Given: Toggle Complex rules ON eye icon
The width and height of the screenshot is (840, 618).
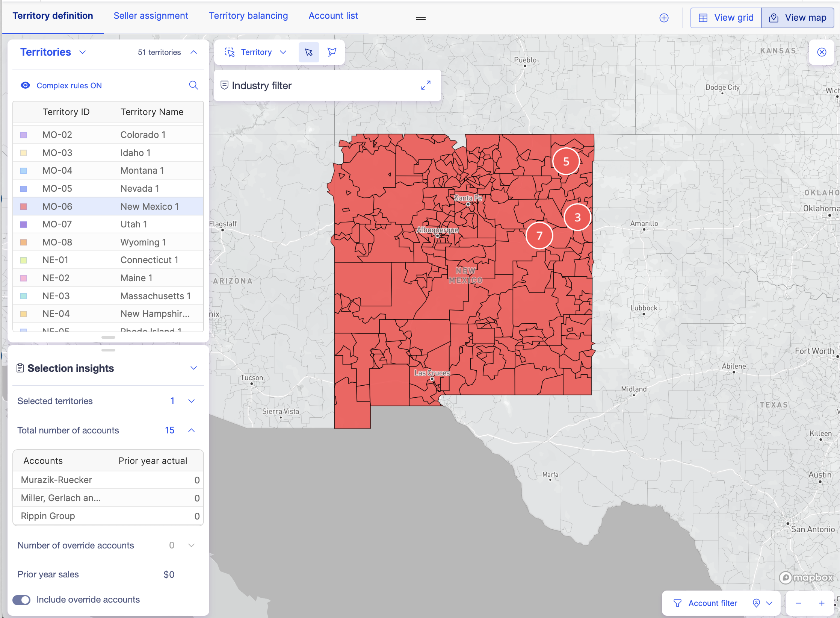Looking at the screenshot, I should click(x=25, y=85).
